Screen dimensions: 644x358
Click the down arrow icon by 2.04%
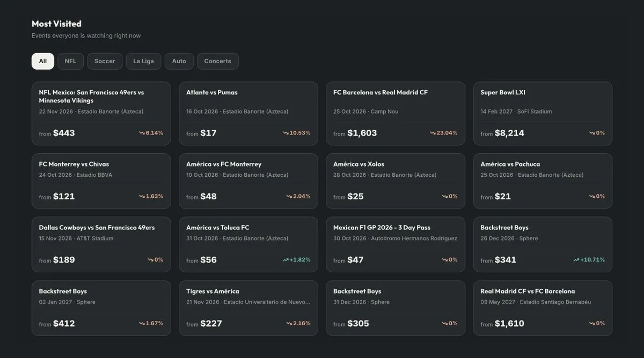coord(289,196)
